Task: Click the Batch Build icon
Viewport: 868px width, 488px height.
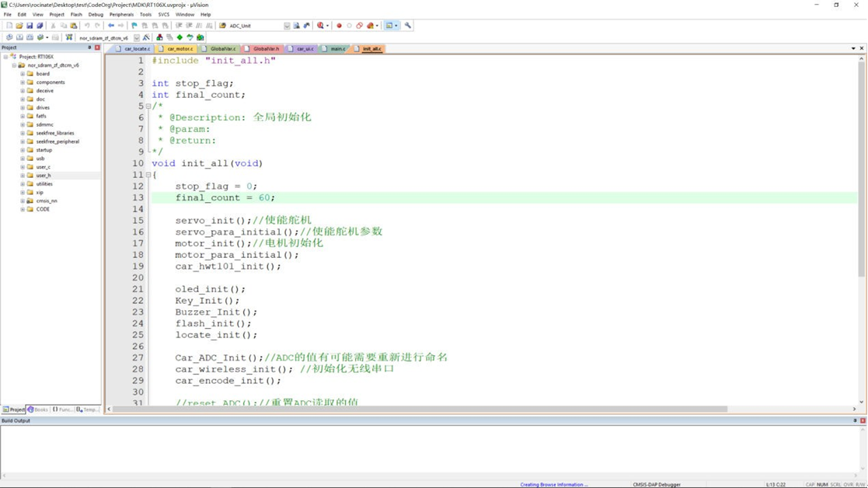Action: [40, 37]
